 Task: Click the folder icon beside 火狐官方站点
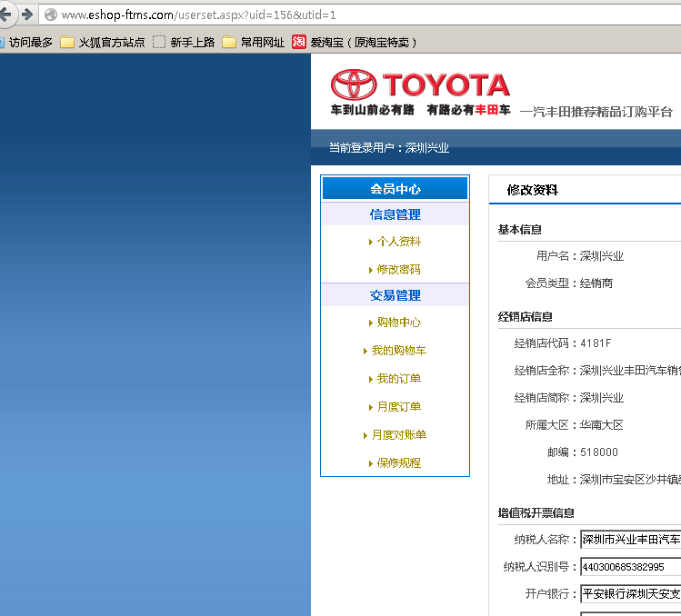[x=67, y=42]
